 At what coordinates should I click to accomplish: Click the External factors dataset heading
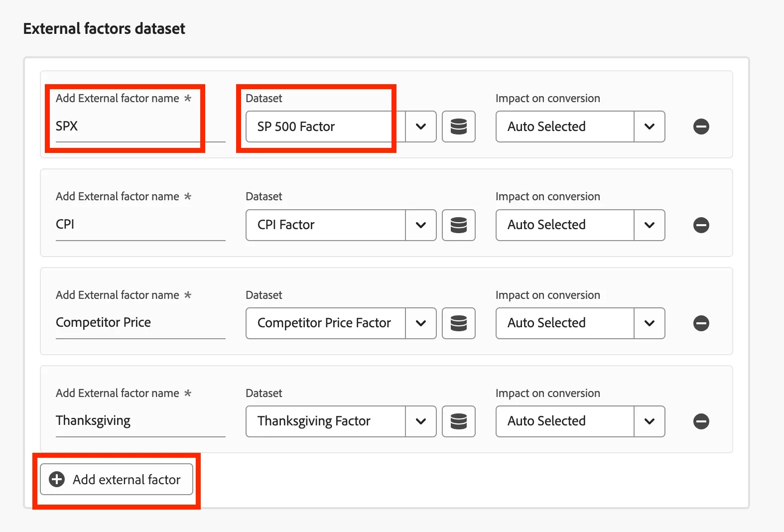pos(104,28)
